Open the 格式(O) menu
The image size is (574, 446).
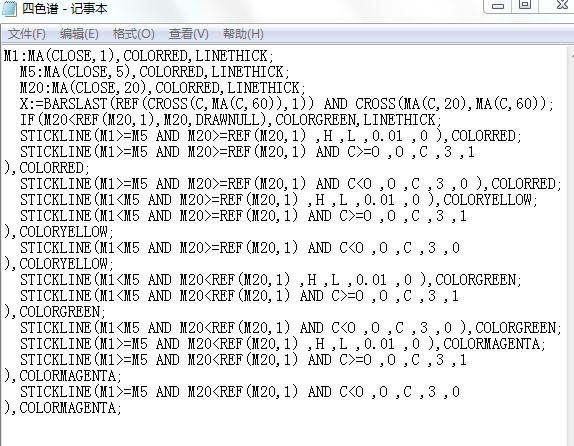click(x=134, y=34)
